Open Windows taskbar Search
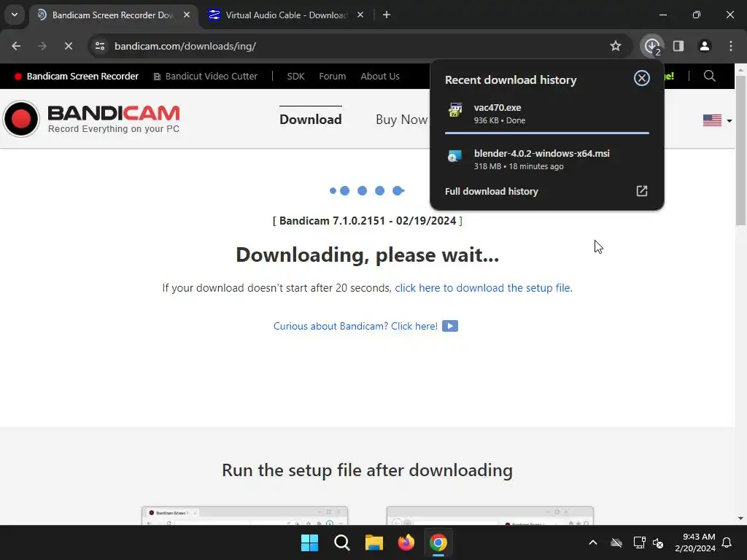Viewport: 747px width, 560px height. pyautogui.click(x=342, y=542)
